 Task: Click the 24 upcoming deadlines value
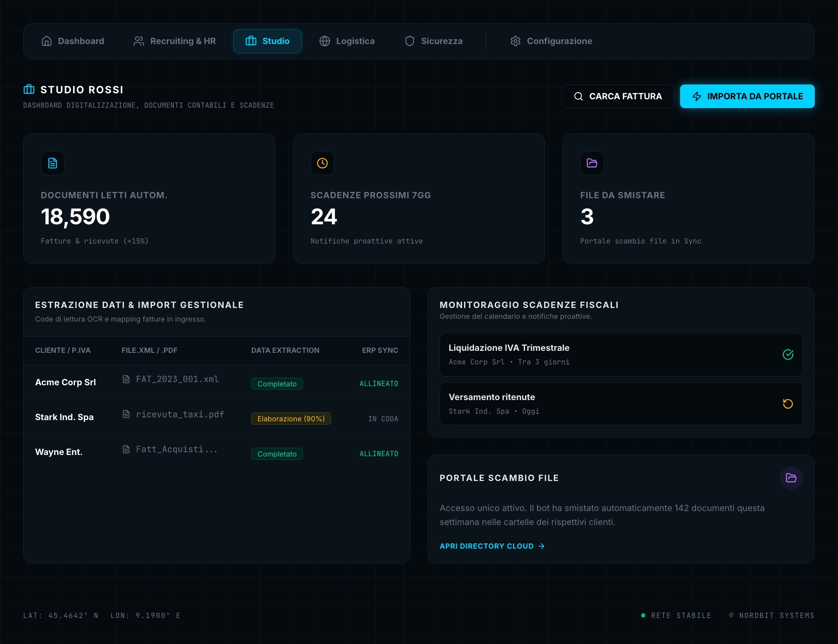(324, 217)
